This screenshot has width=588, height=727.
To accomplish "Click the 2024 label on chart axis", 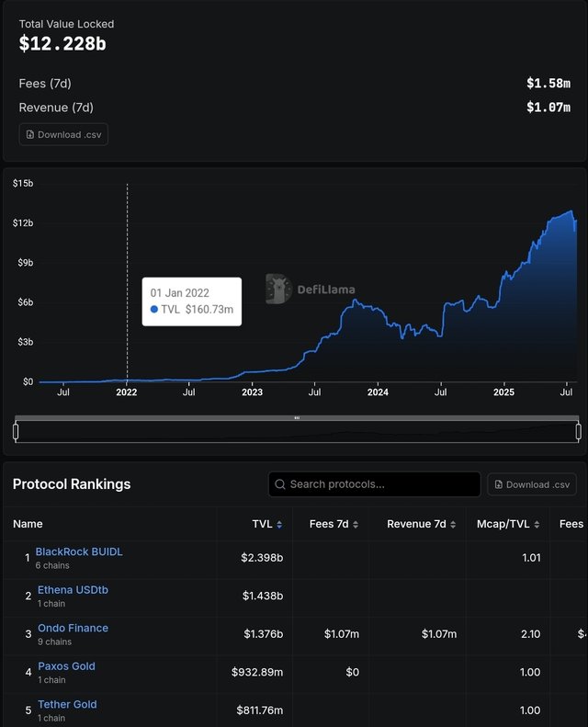I will coord(378,392).
